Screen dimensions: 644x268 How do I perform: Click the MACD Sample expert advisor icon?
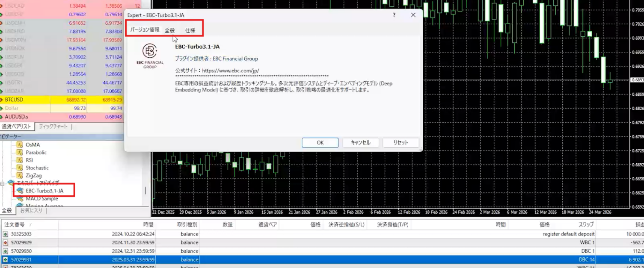coord(20,198)
